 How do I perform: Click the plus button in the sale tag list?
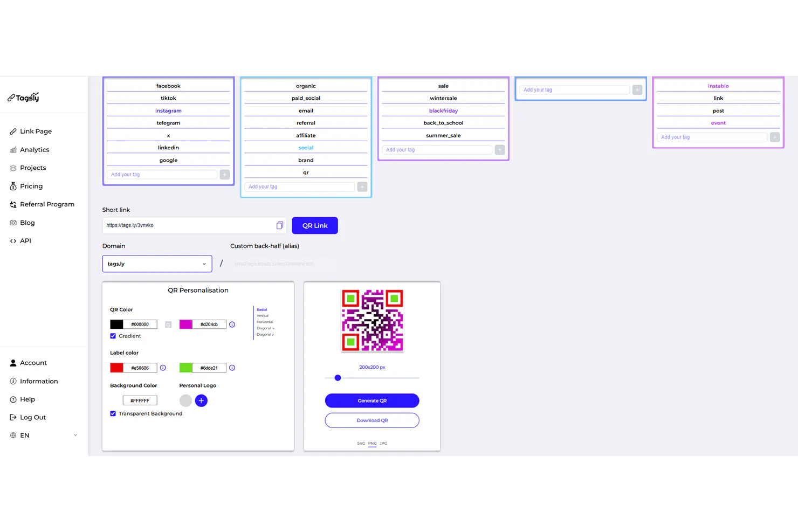[x=500, y=150]
